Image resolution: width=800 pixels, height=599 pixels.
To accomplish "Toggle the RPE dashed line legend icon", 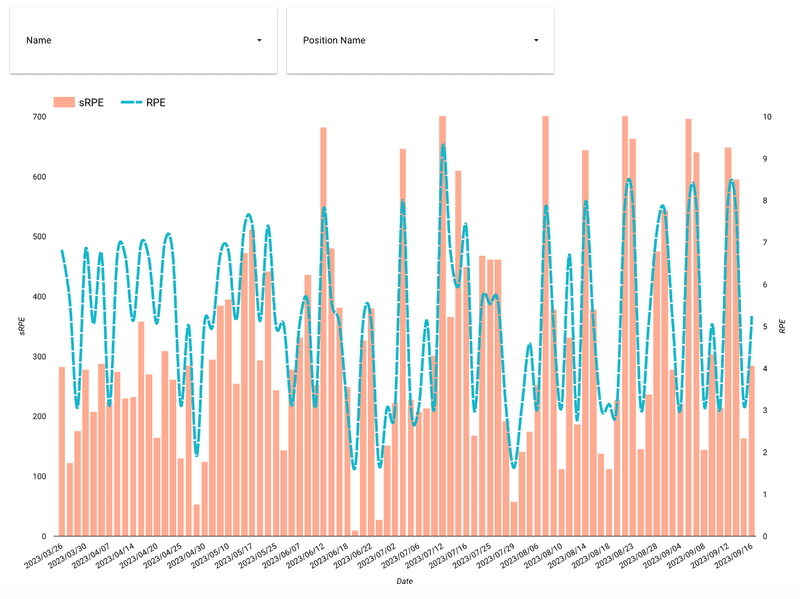I will point(131,102).
